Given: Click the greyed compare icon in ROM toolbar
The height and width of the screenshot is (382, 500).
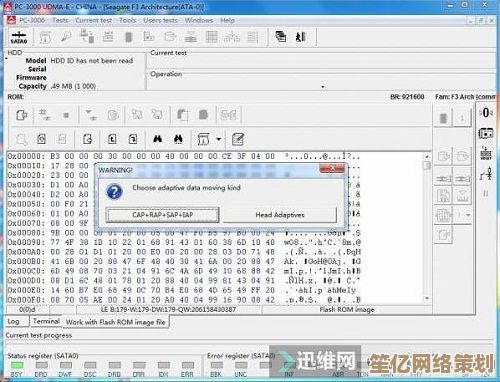Looking at the screenshot, I should [x=228, y=115].
